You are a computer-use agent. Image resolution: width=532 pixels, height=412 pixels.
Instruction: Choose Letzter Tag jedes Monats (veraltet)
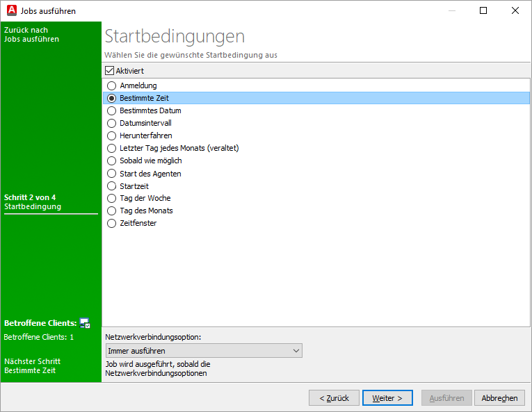pyautogui.click(x=112, y=148)
